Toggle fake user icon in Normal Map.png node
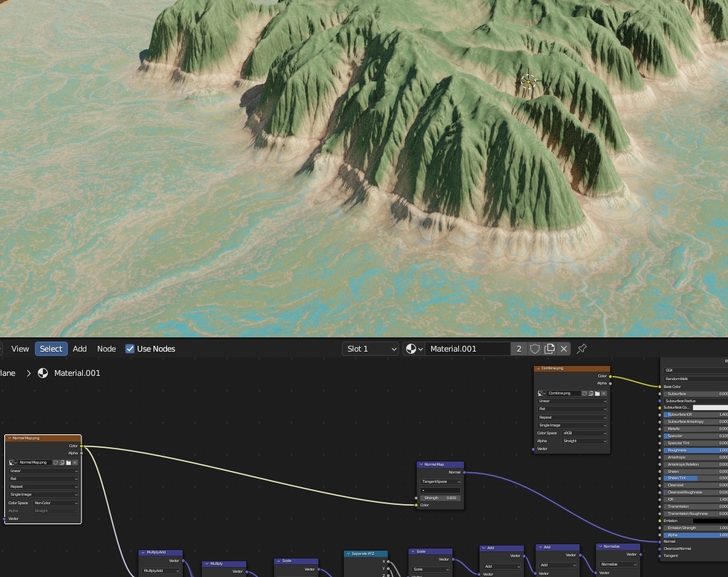The image size is (728, 577). point(56,462)
